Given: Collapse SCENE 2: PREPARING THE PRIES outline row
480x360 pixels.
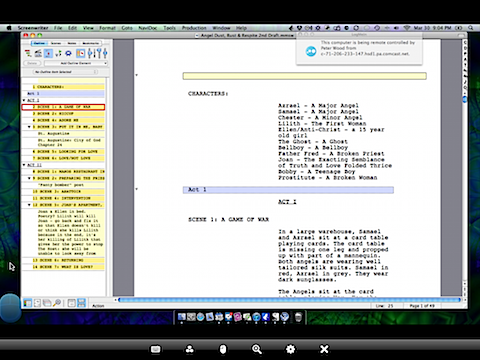Looking at the screenshot, I should (x=29, y=178).
